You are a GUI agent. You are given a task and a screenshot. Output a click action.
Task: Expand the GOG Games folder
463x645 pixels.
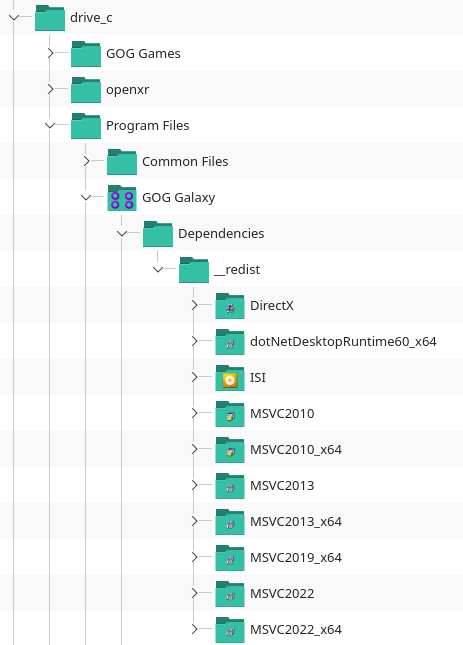[50, 53]
